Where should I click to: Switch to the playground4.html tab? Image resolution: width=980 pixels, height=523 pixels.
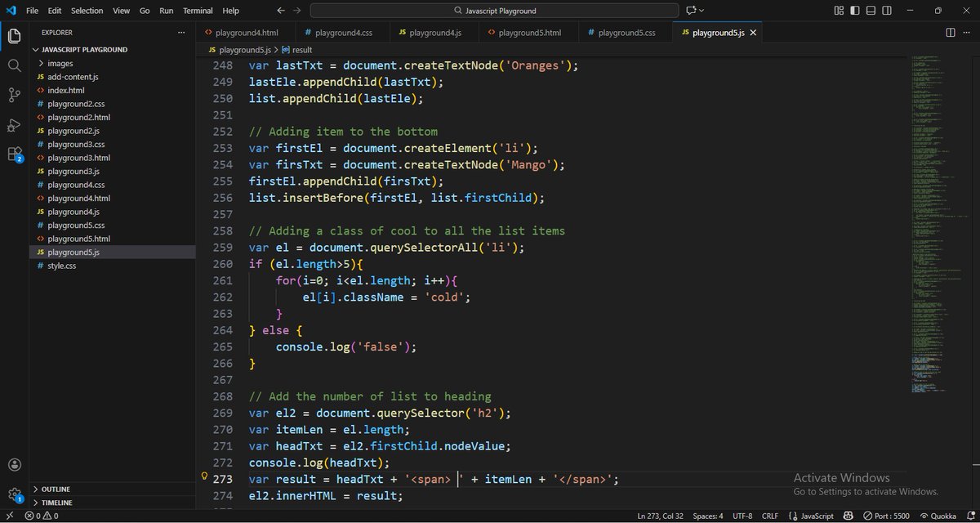[246, 33]
